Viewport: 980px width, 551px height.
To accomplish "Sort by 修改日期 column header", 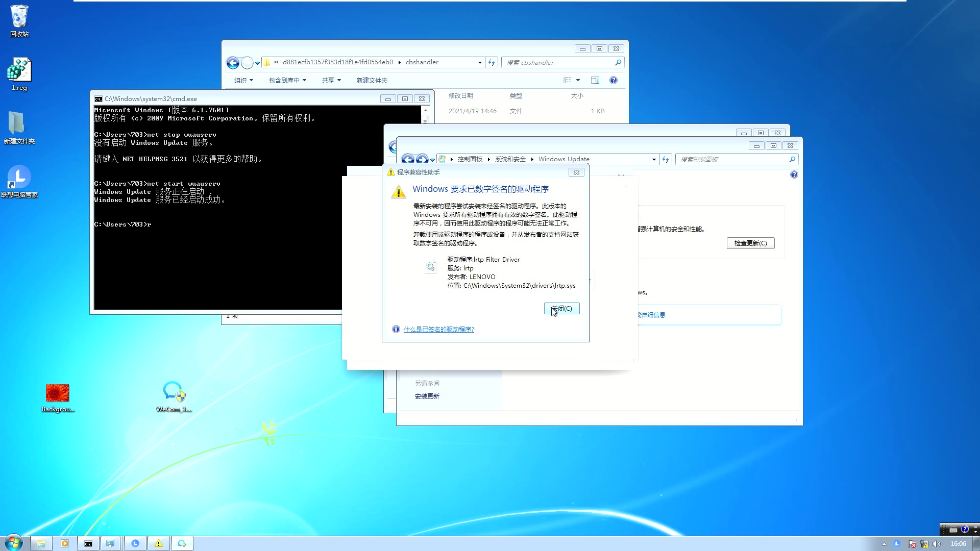I will 461,95.
